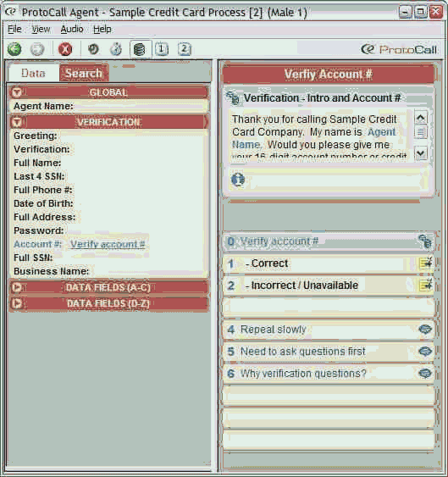This screenshot has width=448, height=477.
Task: Close the ProtoCall Agent window
Action: click(x=436, y=12)
